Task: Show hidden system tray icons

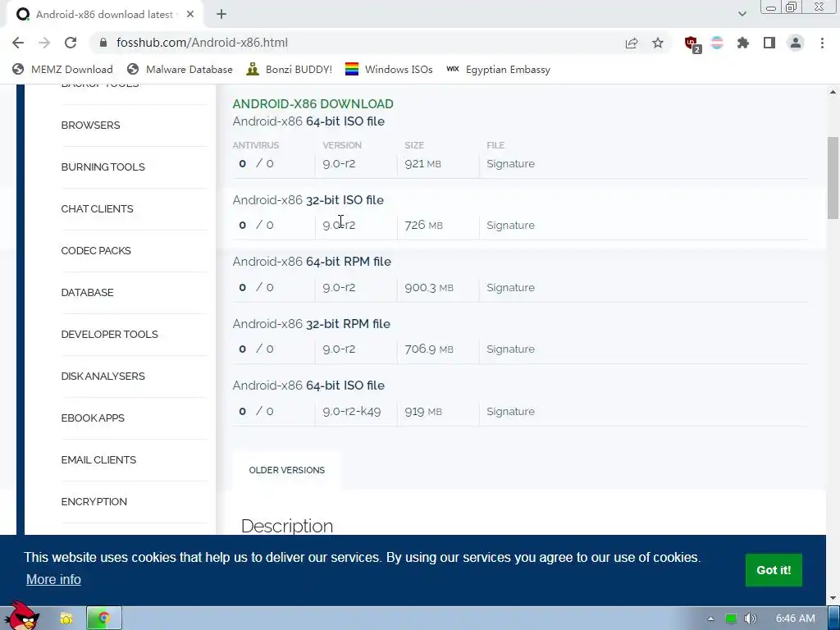Action: [710, 619]
